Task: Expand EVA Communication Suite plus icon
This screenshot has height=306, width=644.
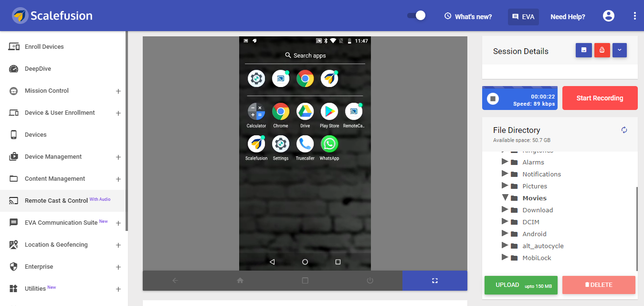Action: coord(118,223)
